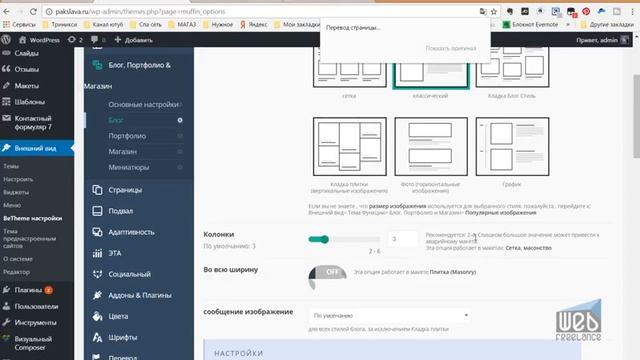640x360 pixels.
Task: Select the Миниатюры options sub-item
Action: tap(129, 167)
